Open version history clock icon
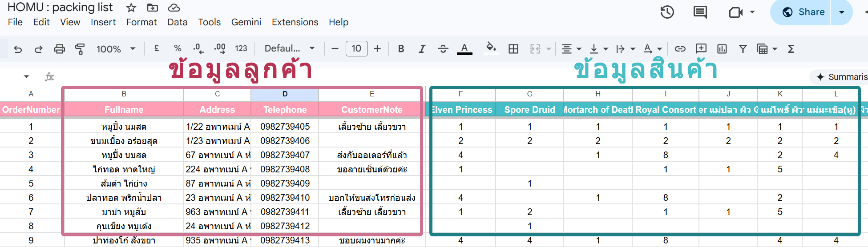The image size is (868, 247). click(667, 12)
